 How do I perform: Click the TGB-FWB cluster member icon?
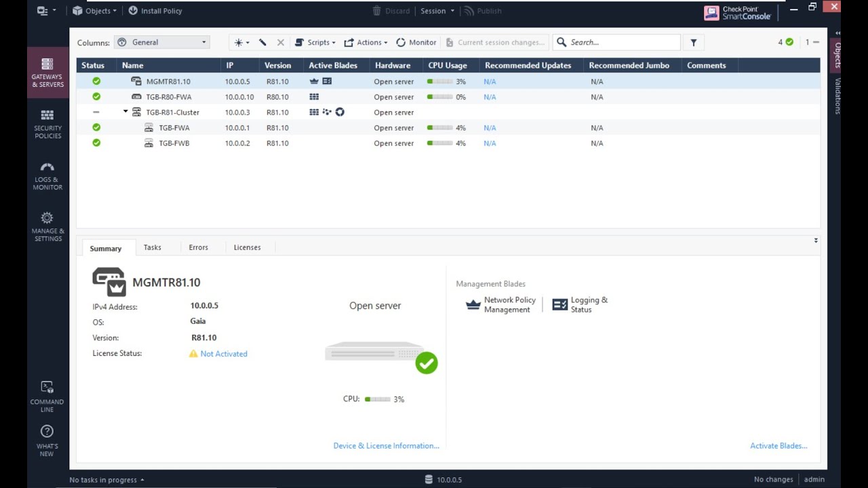tap(149, 143)
